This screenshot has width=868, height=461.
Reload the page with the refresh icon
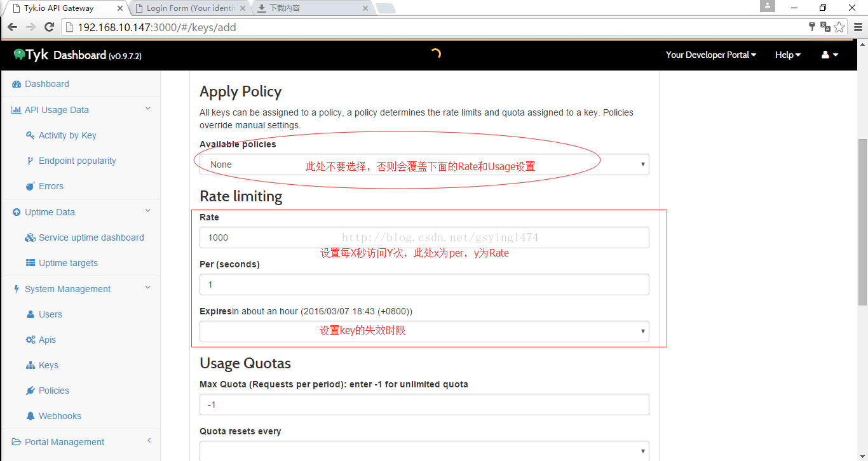[x=49, y=27]
